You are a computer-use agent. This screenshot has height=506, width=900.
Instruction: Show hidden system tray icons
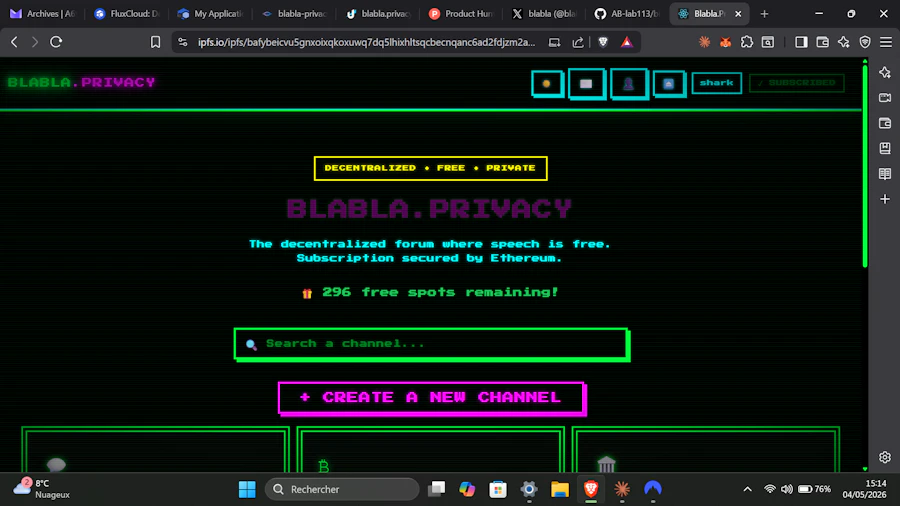[x=747, y=489]
